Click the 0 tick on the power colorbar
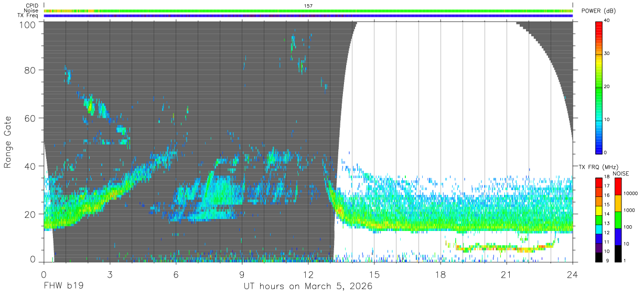This screenshot has height=297, width=644. click(x=606, y=152)
